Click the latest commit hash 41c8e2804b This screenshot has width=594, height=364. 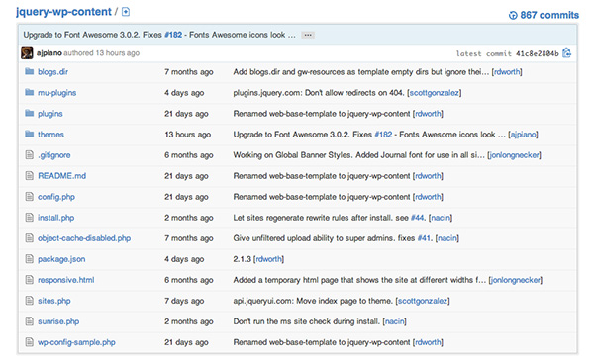click(538, 53)
